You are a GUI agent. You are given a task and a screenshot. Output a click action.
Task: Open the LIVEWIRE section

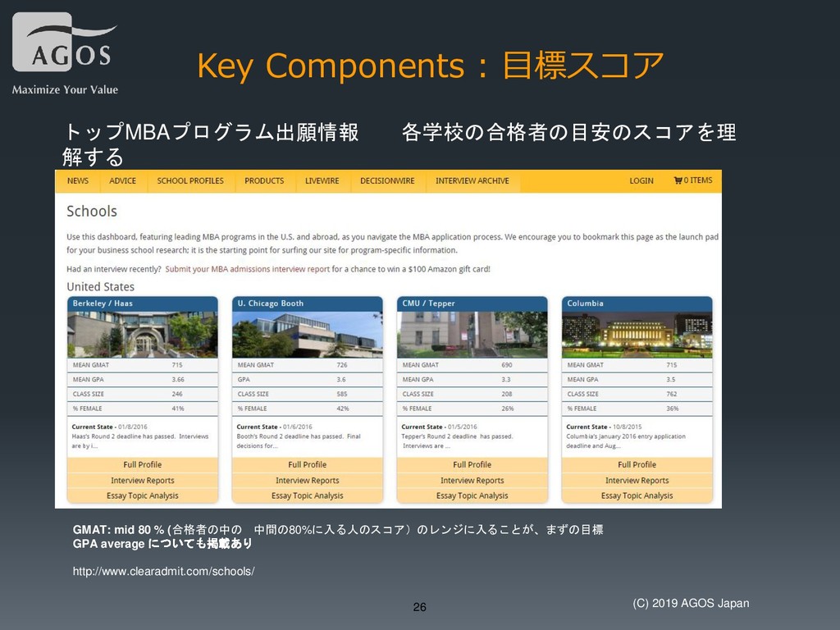(322, 181)
